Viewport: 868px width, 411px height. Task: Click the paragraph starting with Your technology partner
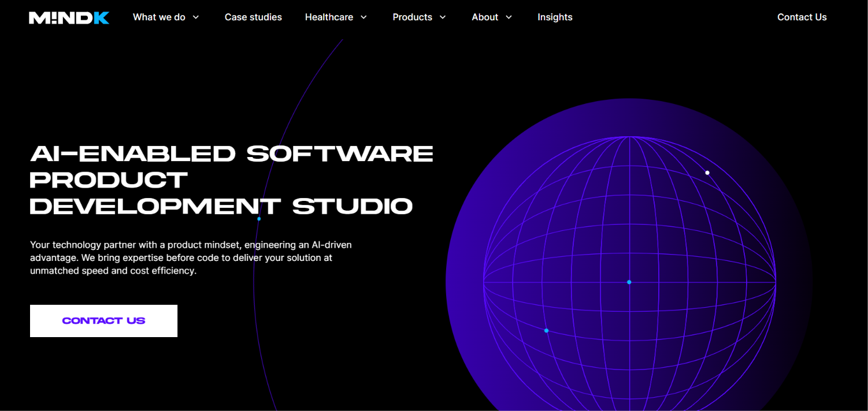191,257
